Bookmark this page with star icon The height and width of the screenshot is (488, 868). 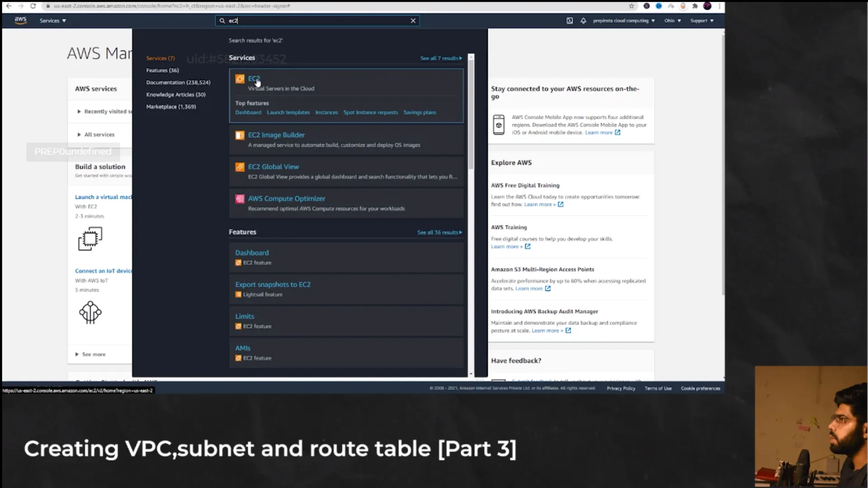(x=632, y=6)
